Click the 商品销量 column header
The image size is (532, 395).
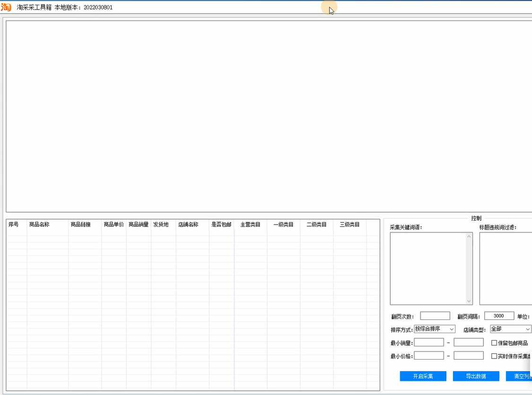(x=138, y=224)
